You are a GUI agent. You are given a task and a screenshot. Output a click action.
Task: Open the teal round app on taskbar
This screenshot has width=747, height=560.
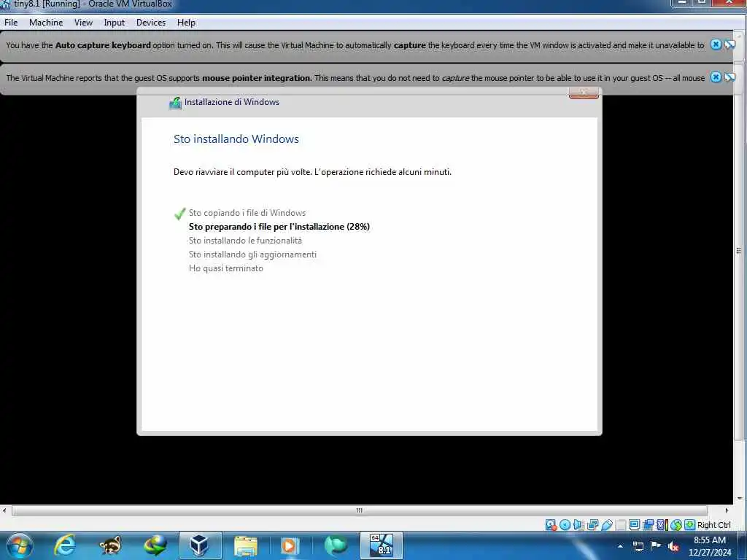pos(336,545)
